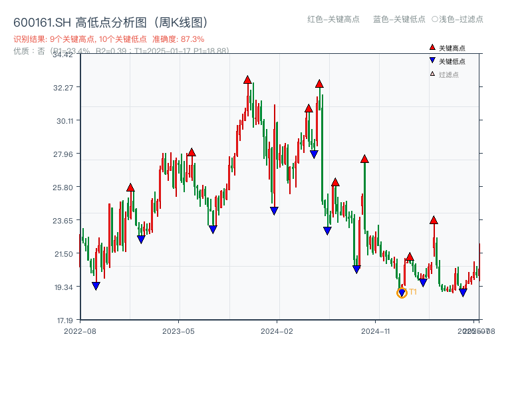Click the 600161.SH chart title
Viewport: 532px width, 399px height.
41,21
